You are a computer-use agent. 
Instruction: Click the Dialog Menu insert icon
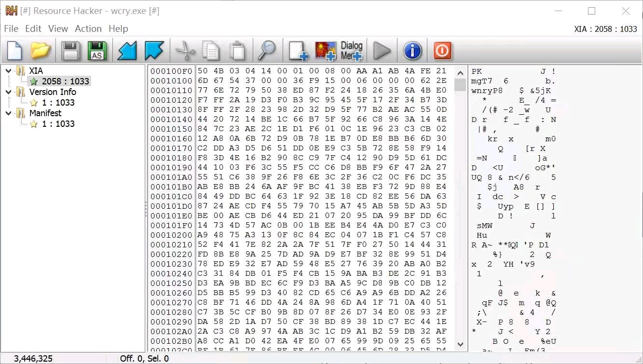[352, 51]
